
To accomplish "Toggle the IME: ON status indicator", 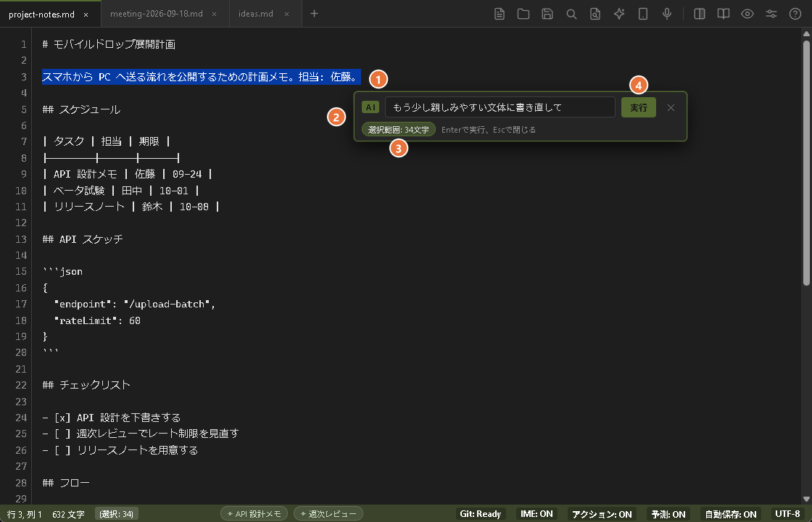I will point(536,514).
